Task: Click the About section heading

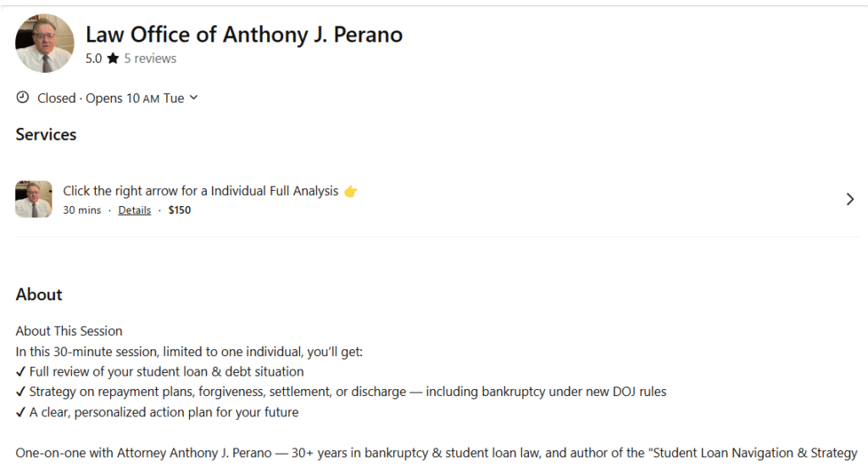Action: pyautogui.click(x=39, y=295)
